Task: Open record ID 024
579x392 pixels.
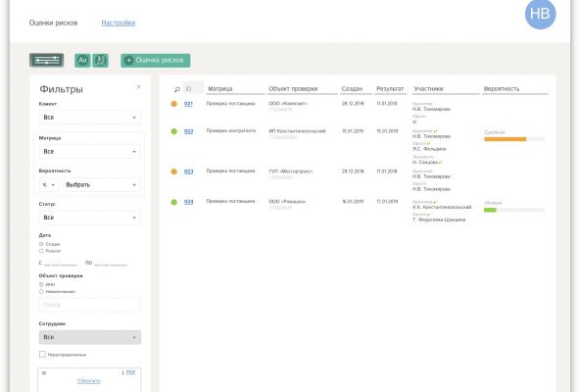Action: (x=188, y=202)
